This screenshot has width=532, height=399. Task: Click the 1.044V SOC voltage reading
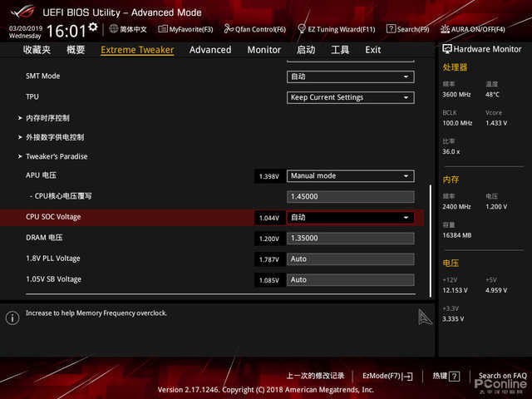[269, 218]
